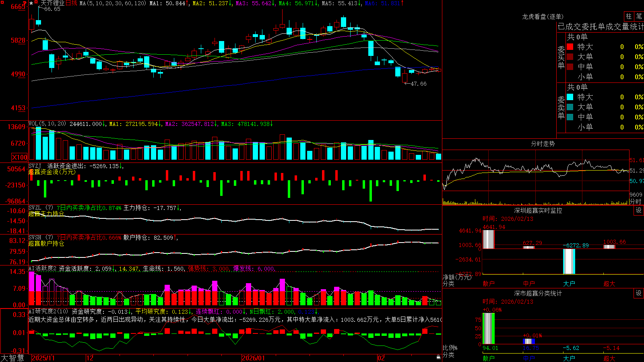This screenshot has height=362, width=644.
Task: Click the 66.65 high price annotation
Action: pyautogui.click(x=52, y=9)
